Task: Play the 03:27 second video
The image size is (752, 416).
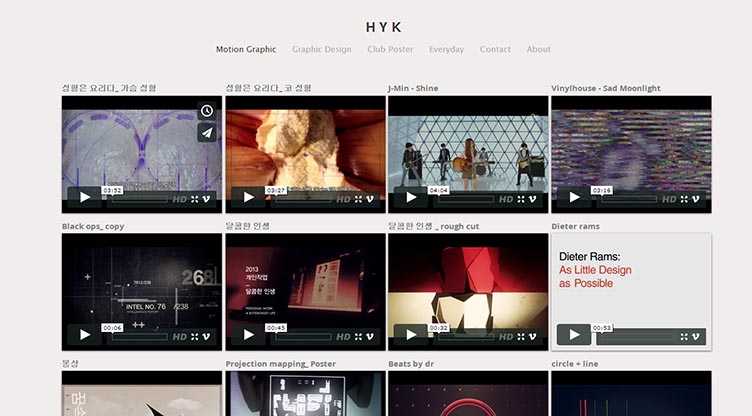Action: coord(248,197)
